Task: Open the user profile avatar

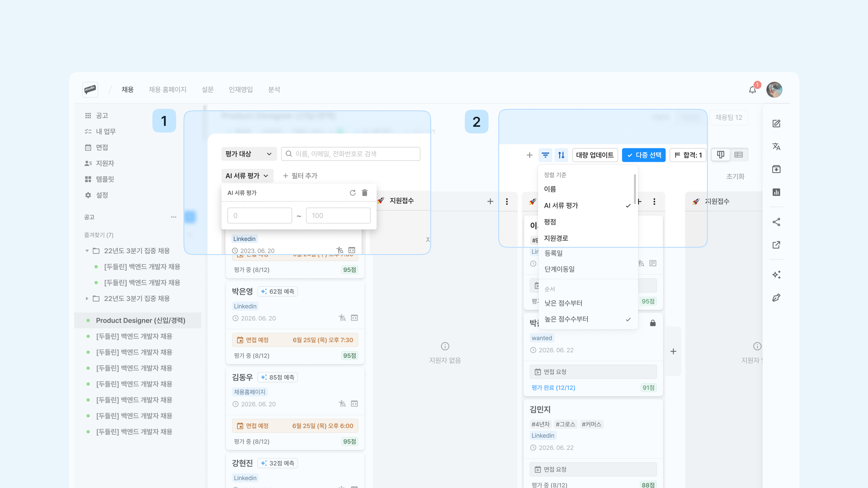Action: coord(774,89)
